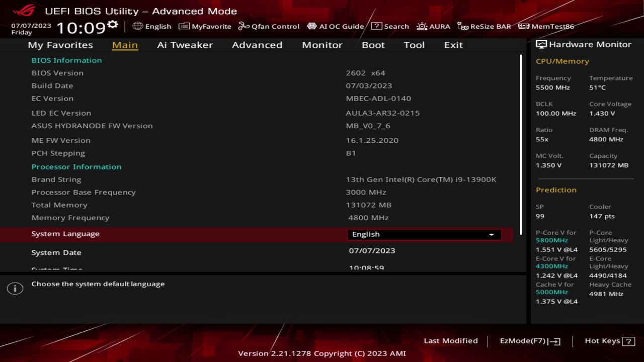Open Hot Keys help

pyautogui.click(x=610, y=341)
